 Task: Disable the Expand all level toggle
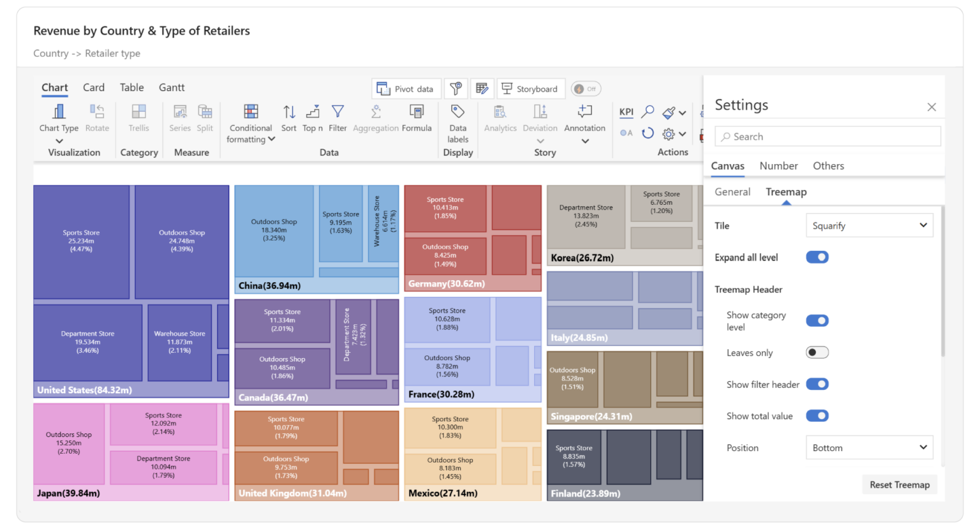[x=817, y=257]
